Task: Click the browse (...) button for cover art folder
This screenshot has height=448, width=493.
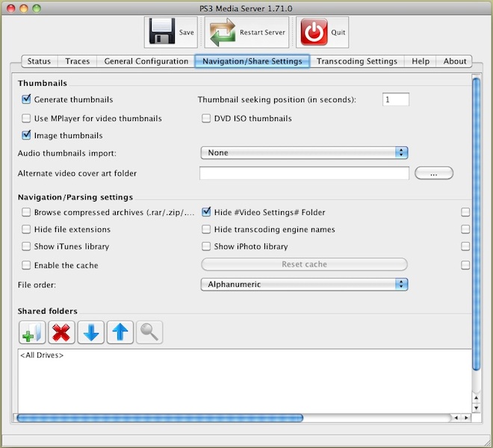Action: (x=433, y=173)
